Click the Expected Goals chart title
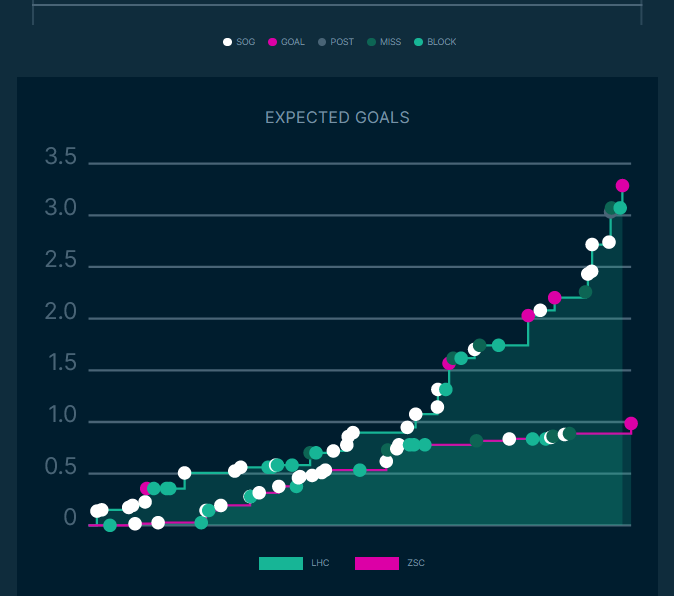674x596 pixels. coord(337,118)
